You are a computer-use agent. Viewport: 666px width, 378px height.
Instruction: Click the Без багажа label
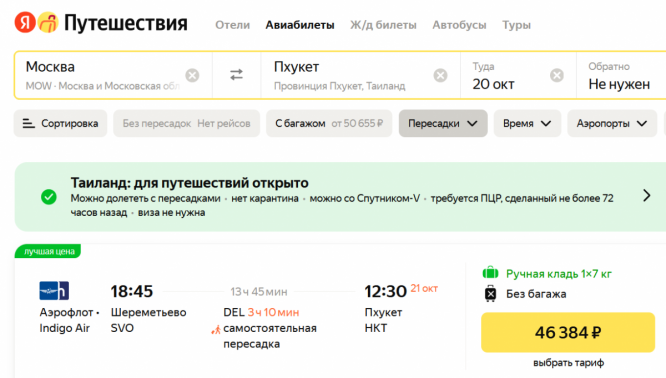536,294
